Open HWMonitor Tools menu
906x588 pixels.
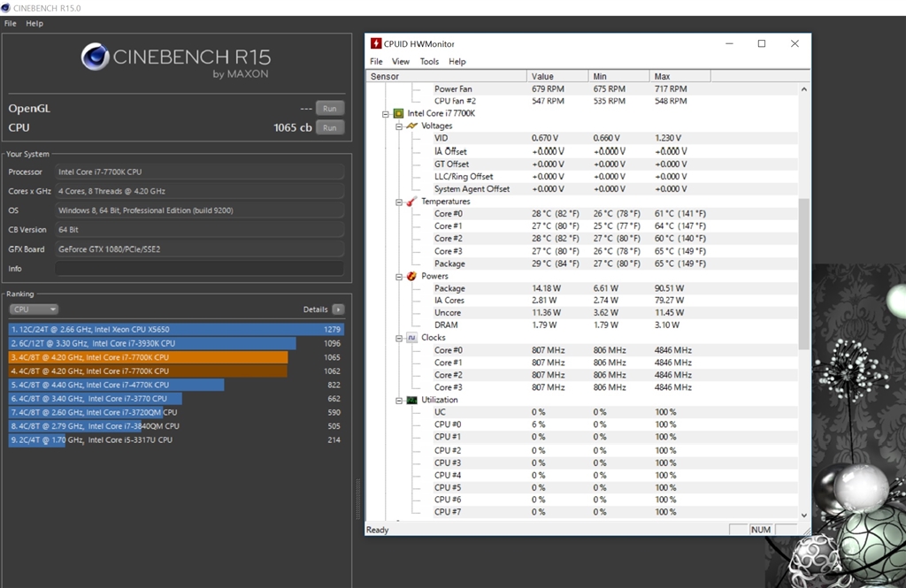pos(429,61)
